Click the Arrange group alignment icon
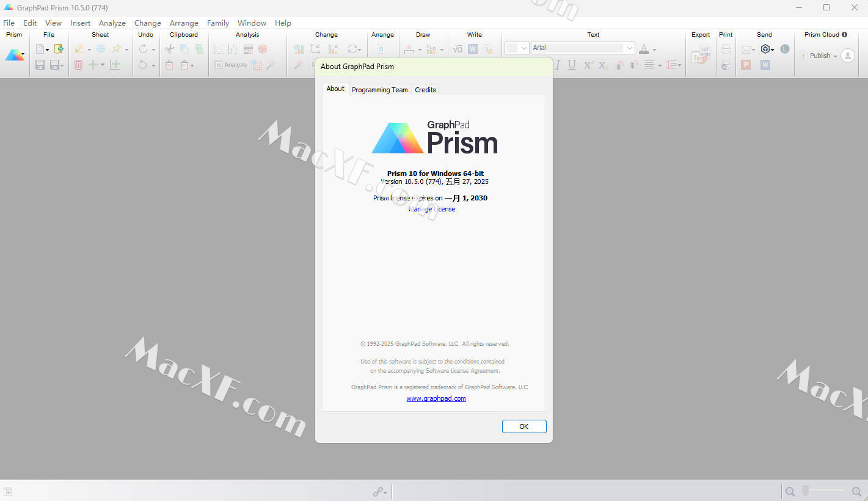This screenshot has height=501, width=868. tap(381, 49)
